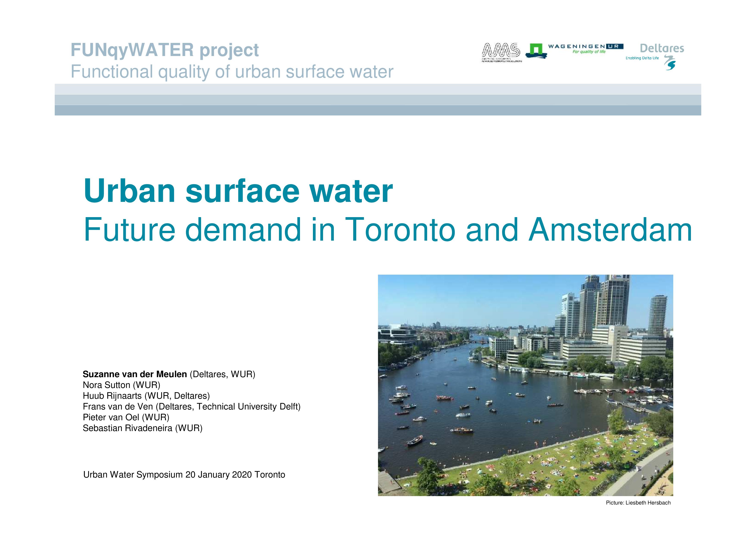756x534 pixels.
Task: Click the Nora Sutton (WUR) line
Action: coord(121,385)
